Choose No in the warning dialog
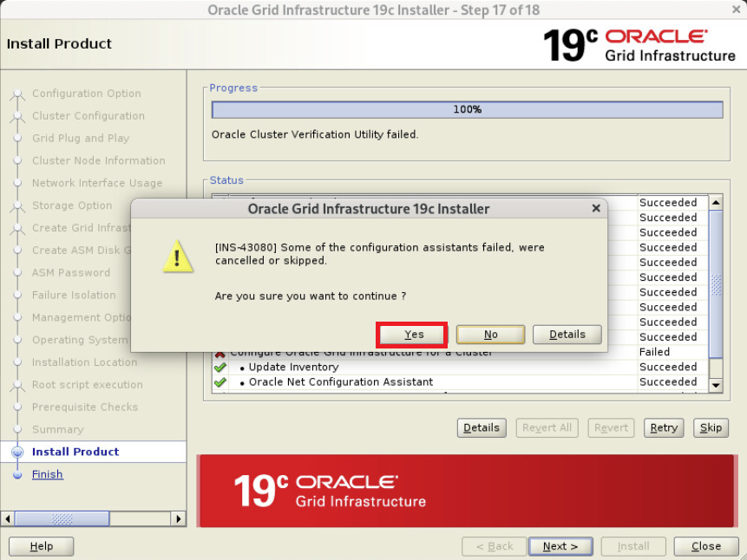The width and height of the screenshot is (747, 560). [490, 335]
